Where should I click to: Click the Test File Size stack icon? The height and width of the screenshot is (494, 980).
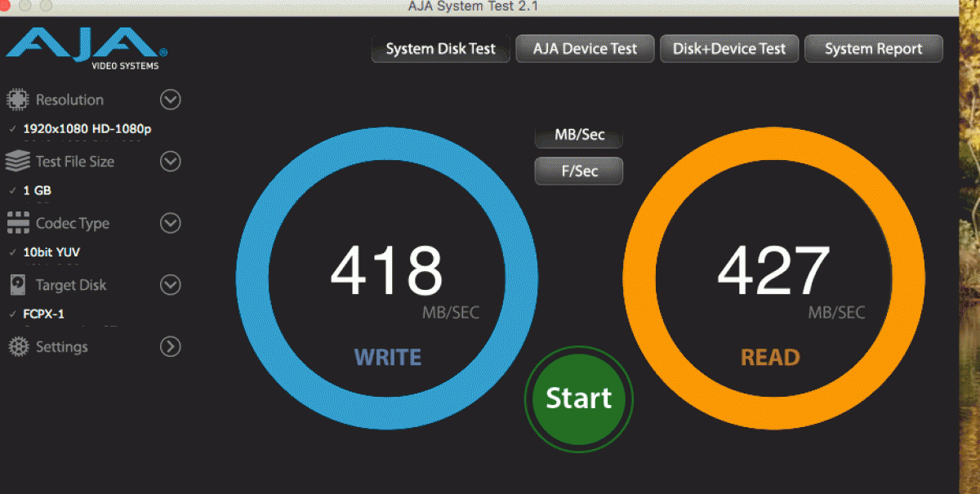(x=17, y=162)
